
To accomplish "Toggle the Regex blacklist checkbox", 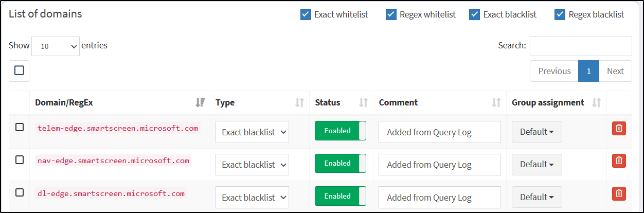I will [x=560, y=14].
